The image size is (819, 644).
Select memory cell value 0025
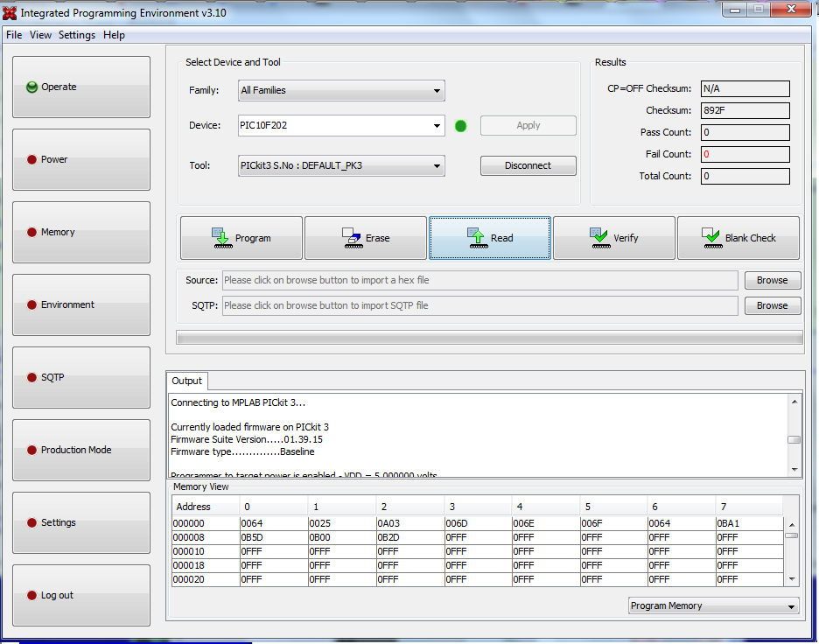(341, 523)
